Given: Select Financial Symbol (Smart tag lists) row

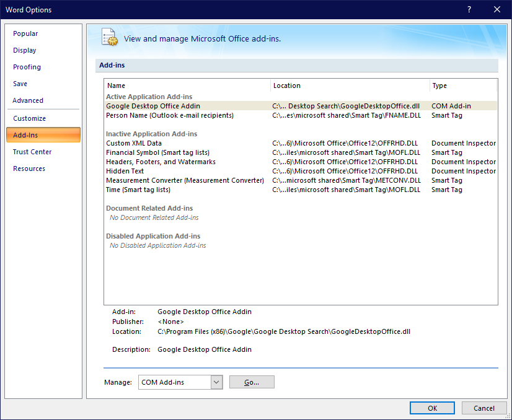Looking at the screenshot, I should (301, 153).
